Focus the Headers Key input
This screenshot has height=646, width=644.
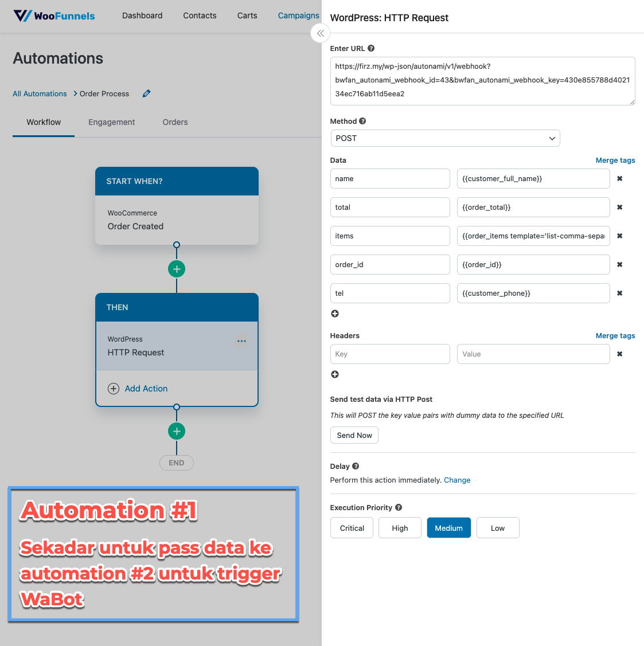[390, 354]
